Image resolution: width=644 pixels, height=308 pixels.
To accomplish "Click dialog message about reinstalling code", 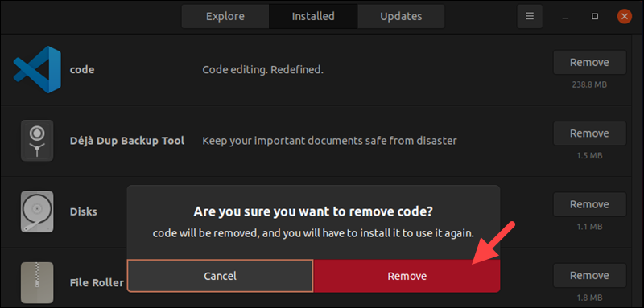I will (313, 234).
